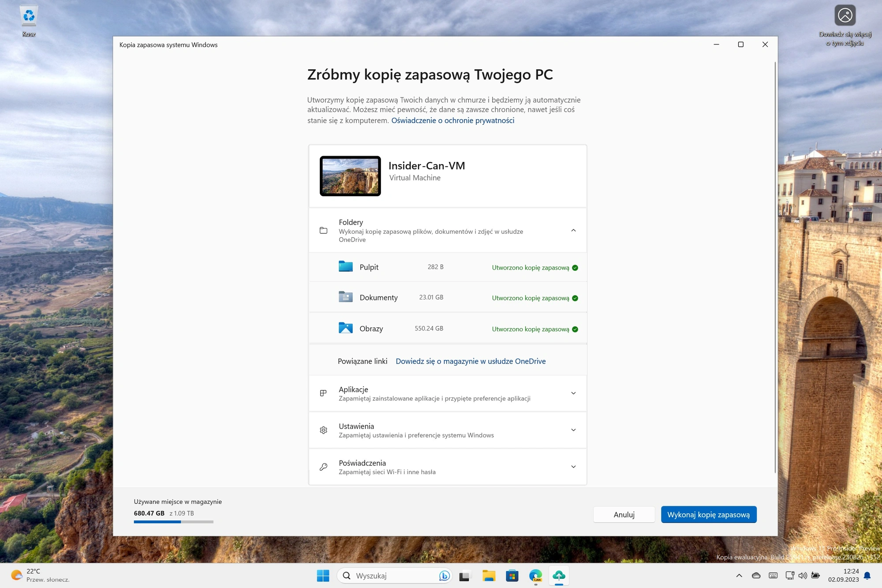Launch Microsoft Store from taskbar
This screenshot has width=882, height=588.
(512, 576)
